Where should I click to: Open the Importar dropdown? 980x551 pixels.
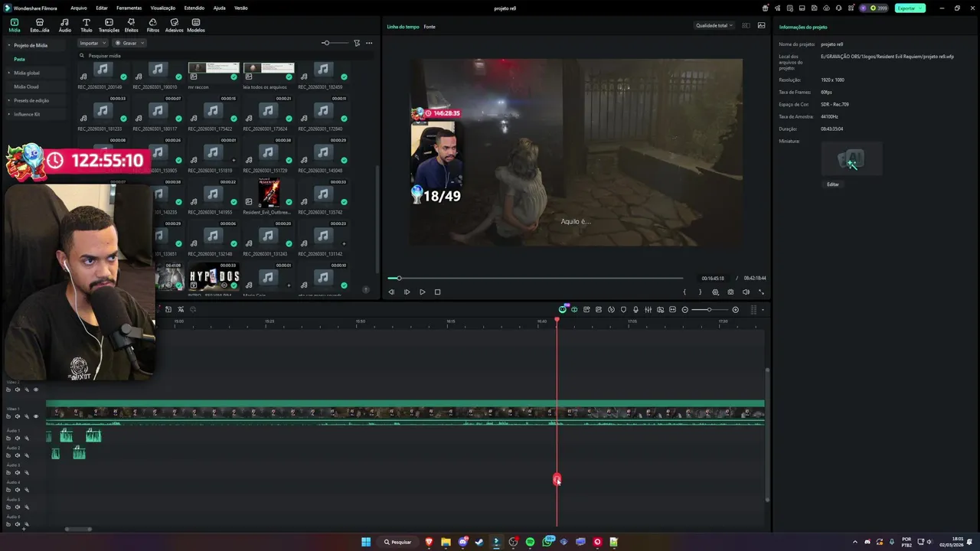(x=92, y=43)
